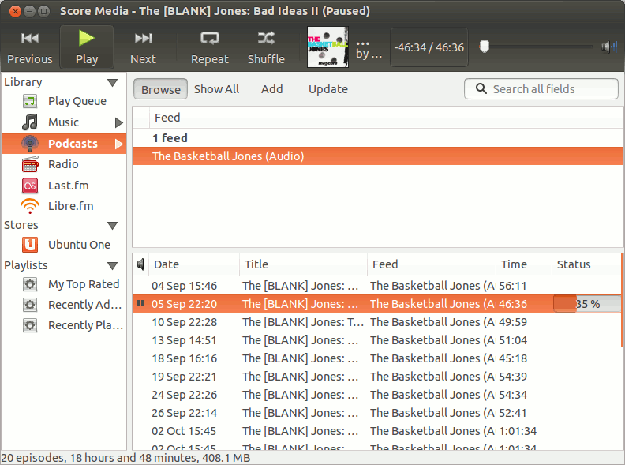The width and height of the screenshot is (625, 465).
Task: Select the 04 Sep 15:46 episode
Action: 377,286
